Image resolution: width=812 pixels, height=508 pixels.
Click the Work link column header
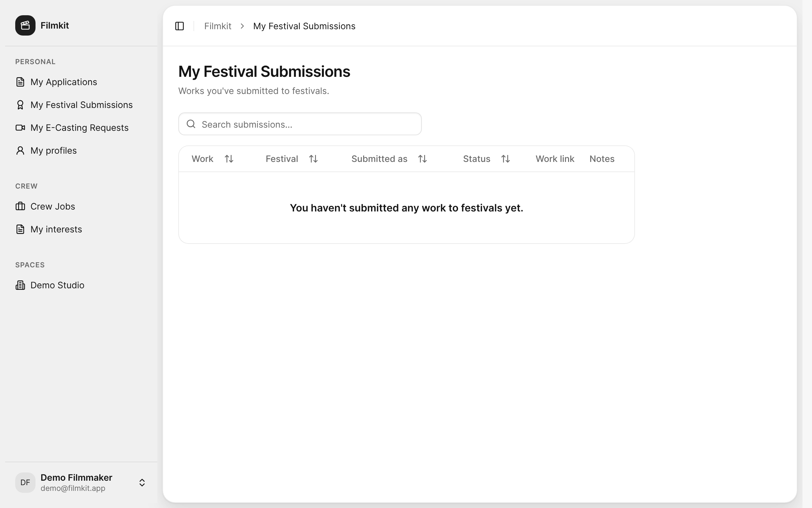pos(555,158)
